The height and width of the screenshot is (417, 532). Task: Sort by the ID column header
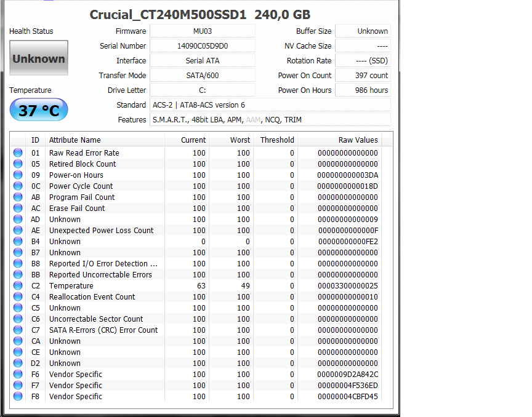tap(35, 140)
